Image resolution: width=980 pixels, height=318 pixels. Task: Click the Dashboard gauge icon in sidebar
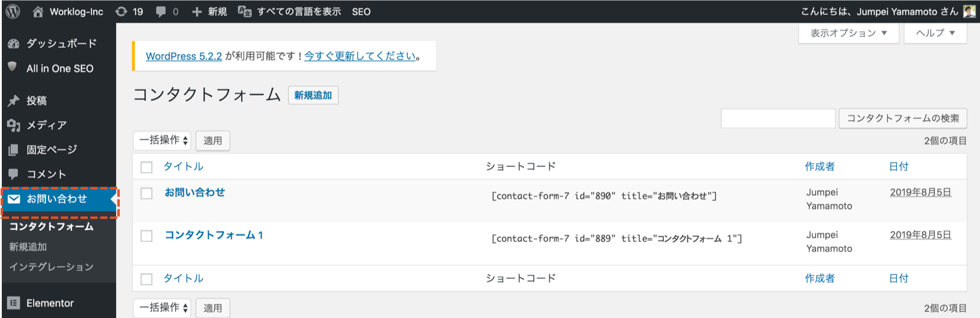click(x=14, y=44)
